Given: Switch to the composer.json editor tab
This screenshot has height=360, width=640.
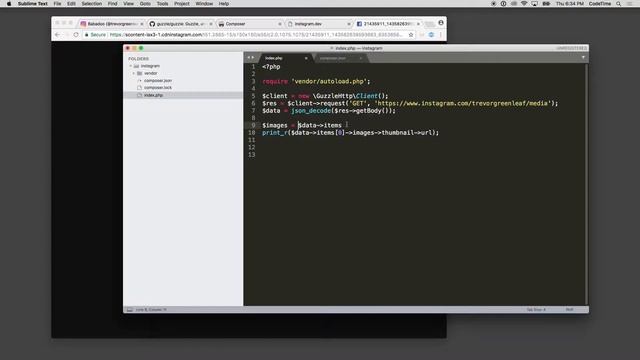Looking at the screenshot, I should (339, 58).
